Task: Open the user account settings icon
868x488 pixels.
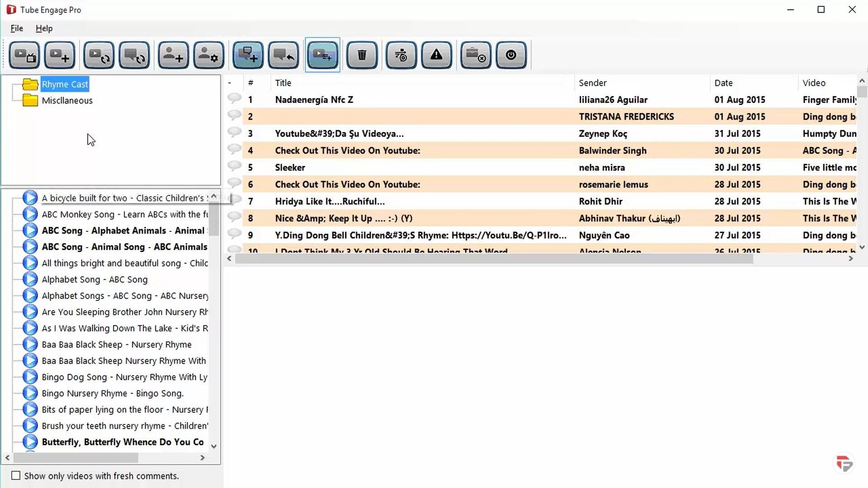Action: (208, 55)
